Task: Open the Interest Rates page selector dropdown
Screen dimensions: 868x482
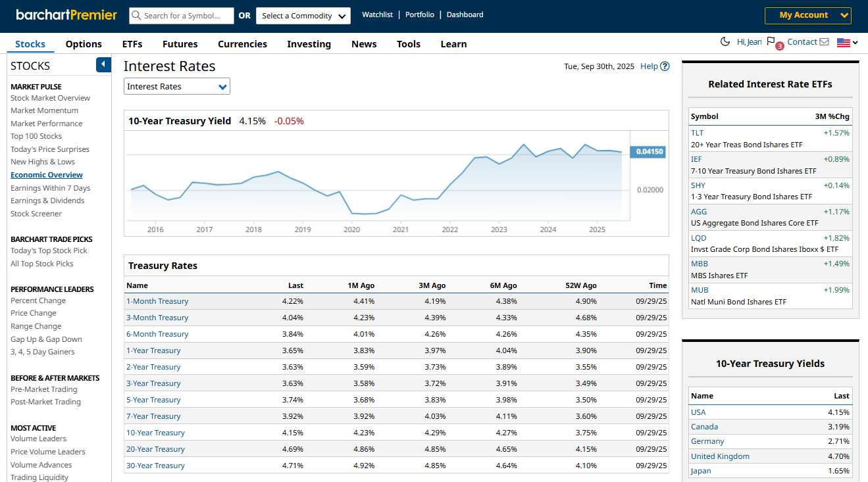Action: click(x=176, y=86)
